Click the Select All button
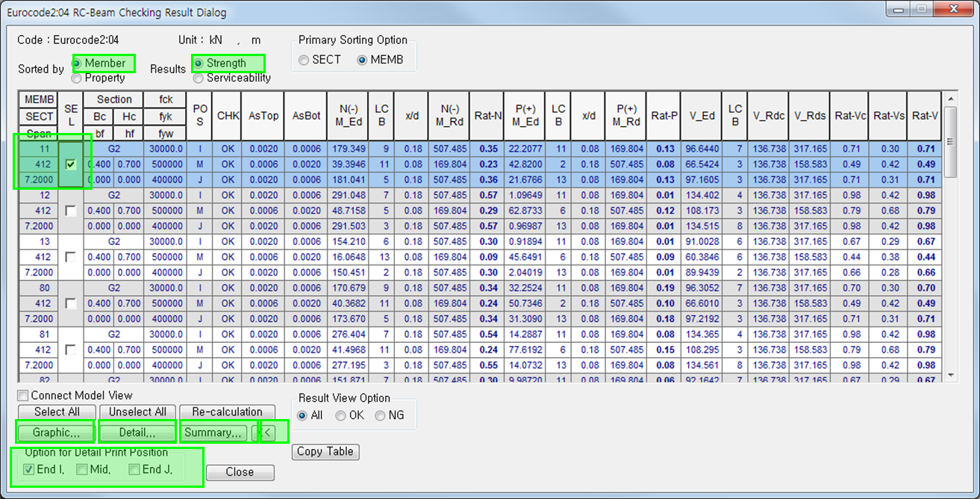This screenshot has height=499, width=980. click(57, 412)
